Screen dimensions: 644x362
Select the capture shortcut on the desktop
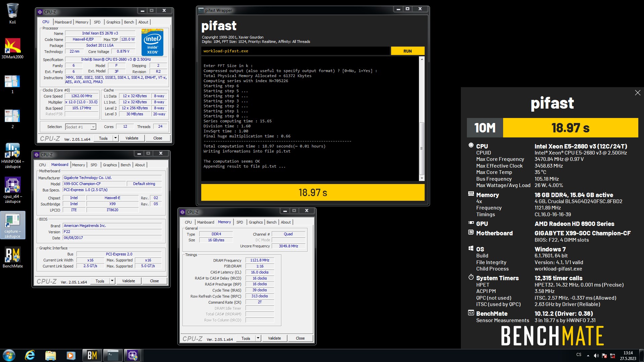pos(12,225)
